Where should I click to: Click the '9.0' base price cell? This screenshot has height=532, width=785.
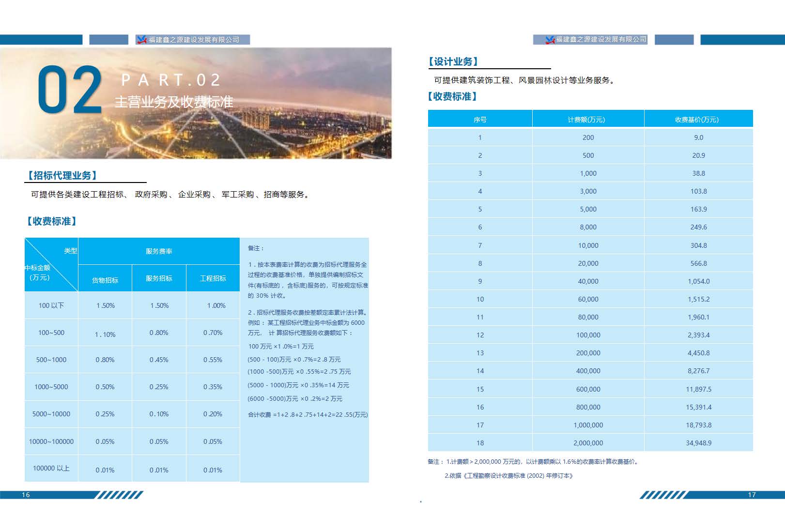[x=698, y=137]
